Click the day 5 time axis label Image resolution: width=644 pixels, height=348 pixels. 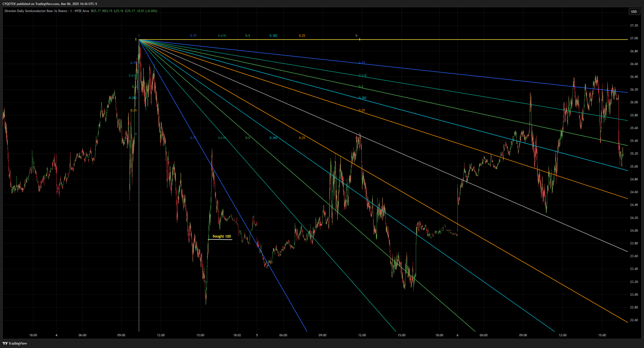click(257, 335)
